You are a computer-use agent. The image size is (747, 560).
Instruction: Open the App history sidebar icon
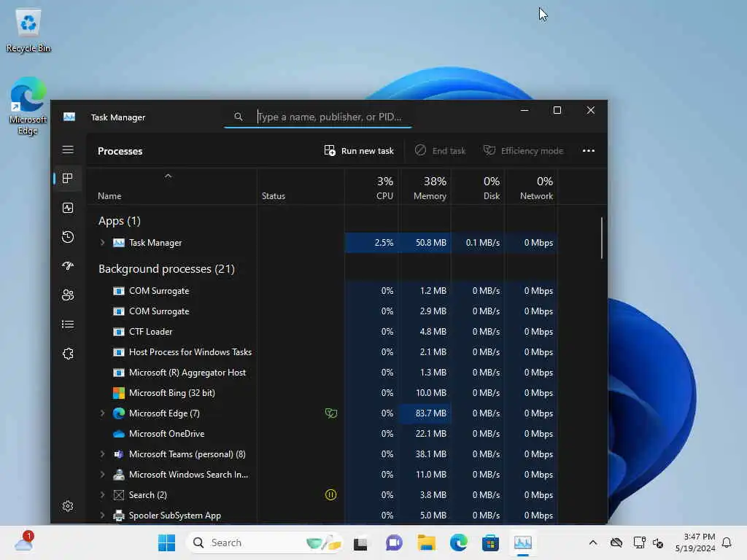point(68,237)
